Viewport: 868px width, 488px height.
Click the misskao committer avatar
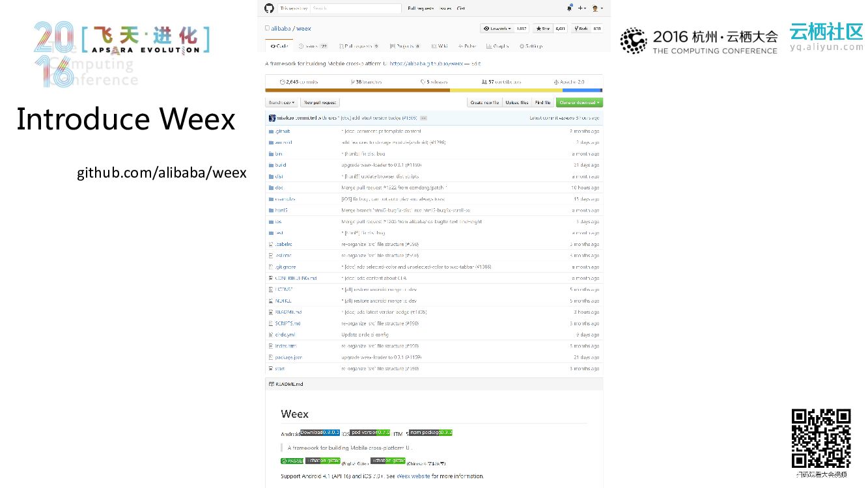pyautogui.click(x=272, y=118)
